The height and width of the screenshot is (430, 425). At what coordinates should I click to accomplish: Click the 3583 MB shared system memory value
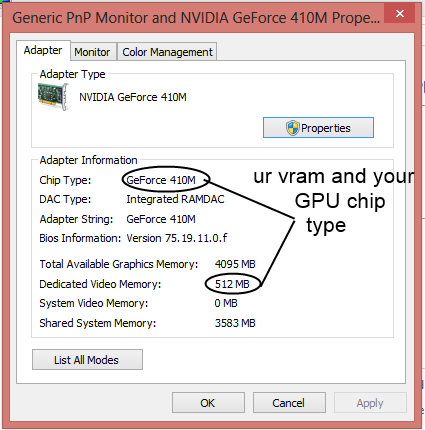click(x=235, y=323)
